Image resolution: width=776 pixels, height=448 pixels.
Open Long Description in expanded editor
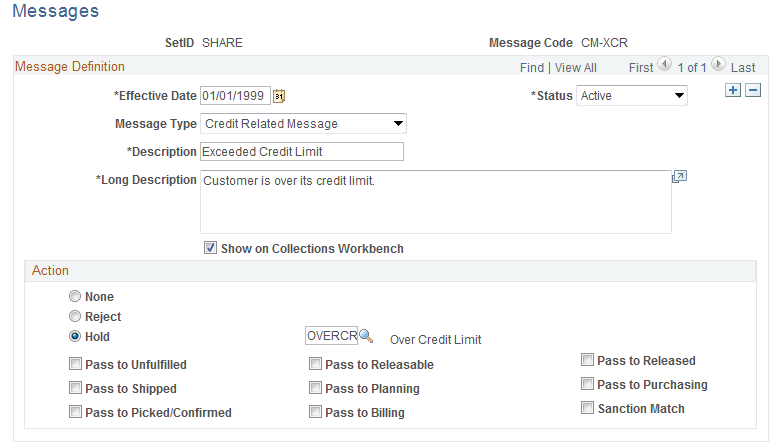(679, 177)
